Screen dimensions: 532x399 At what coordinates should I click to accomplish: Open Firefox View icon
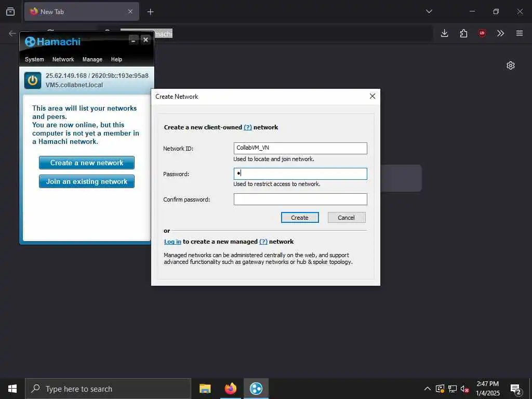tap(10, 11)
